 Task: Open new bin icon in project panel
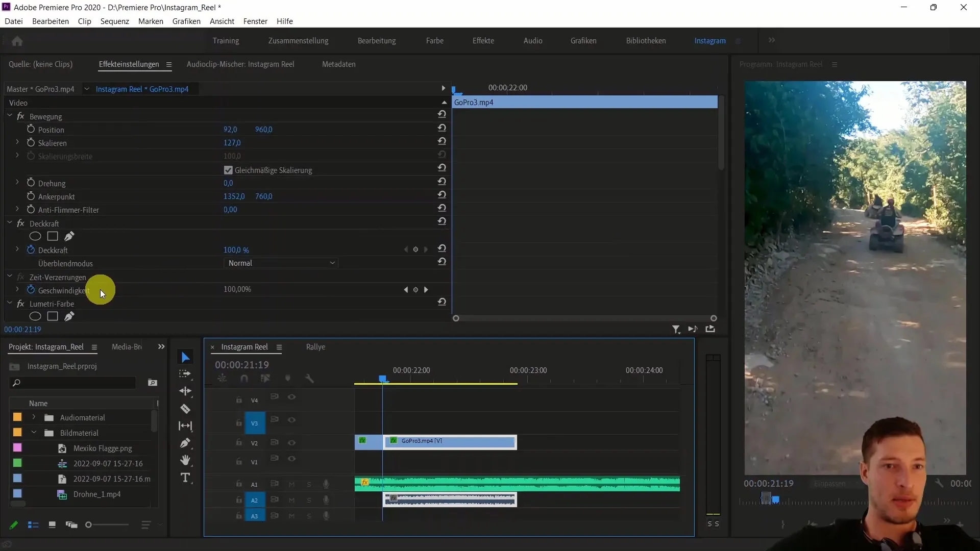152,383
